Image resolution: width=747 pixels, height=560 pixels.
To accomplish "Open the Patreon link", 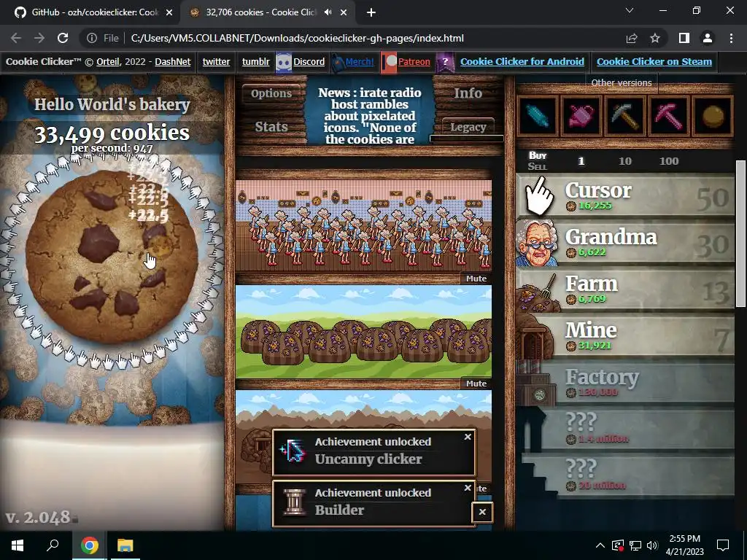I will pyautogui.click(x=414, y=61).
